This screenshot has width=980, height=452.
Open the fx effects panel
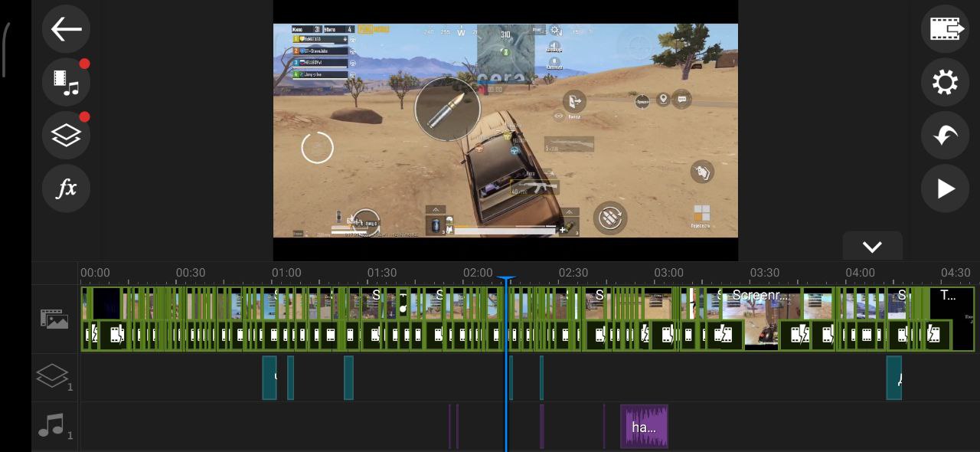coord(67,188)
